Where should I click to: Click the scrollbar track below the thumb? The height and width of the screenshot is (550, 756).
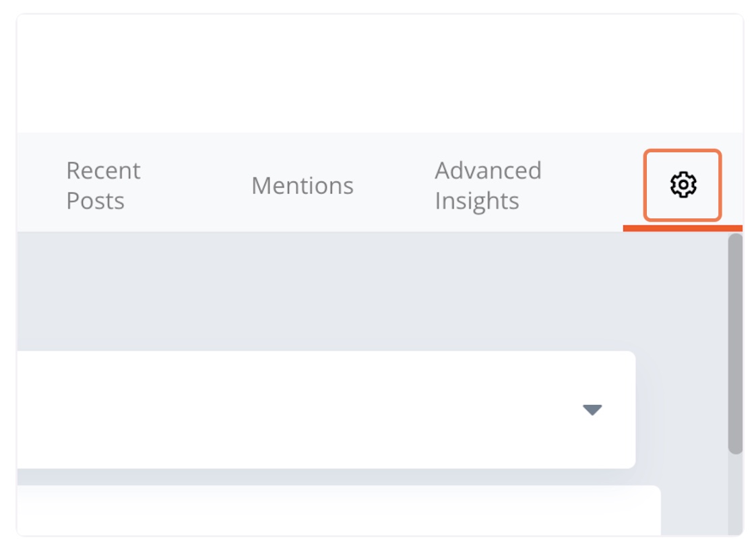[x=735, y=494]
